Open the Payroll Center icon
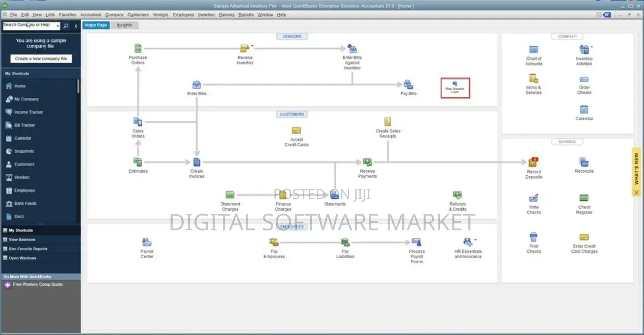Image resolution: width=644 pixels, height=335 pixels. (147, 242)
